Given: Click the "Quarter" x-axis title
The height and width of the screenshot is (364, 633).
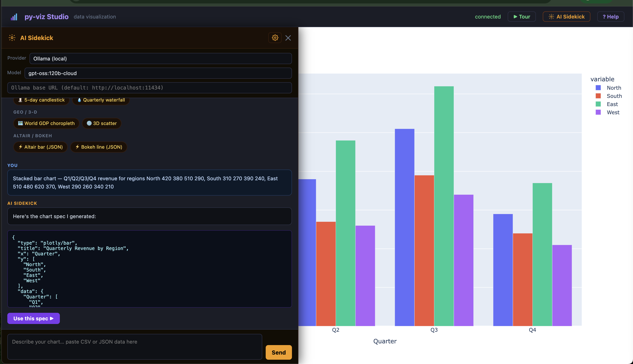Looking at the screenshot, I should [385, 341].
